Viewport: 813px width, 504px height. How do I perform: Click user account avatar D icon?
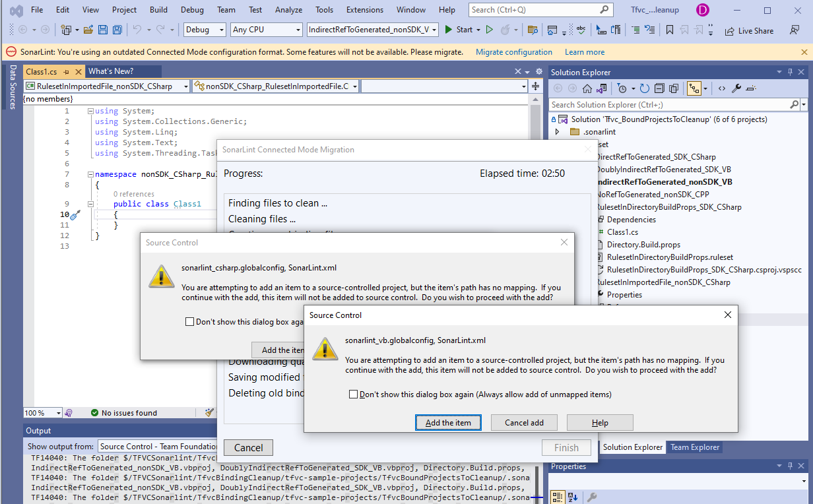(702, 10)
